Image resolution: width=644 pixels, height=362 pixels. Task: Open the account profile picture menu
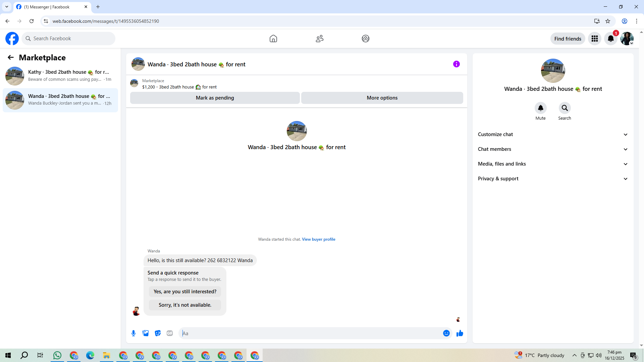(x=627, y=39)
